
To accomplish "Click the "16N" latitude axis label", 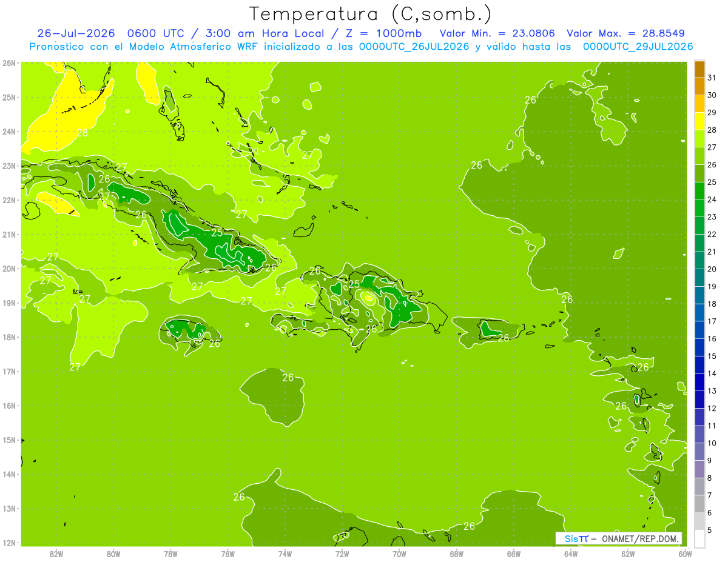I will click(x=9, y=406).
